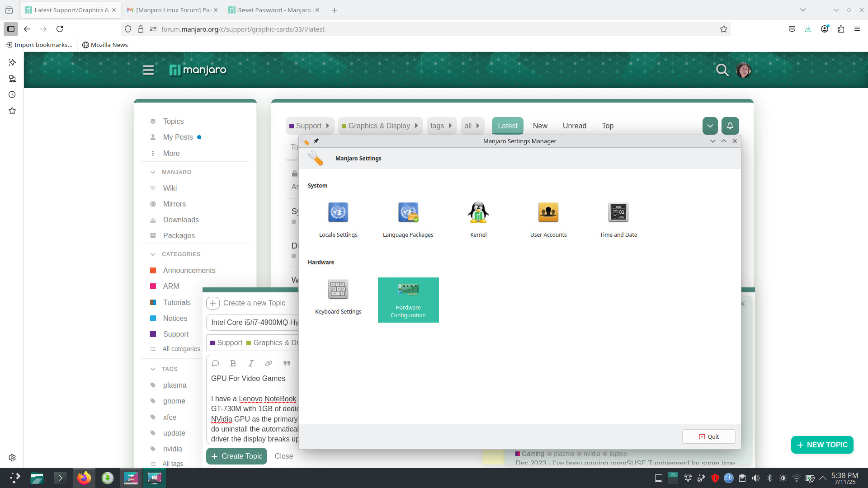
Task: Switch to Reset Password browser tab
Action: [274, 10]
